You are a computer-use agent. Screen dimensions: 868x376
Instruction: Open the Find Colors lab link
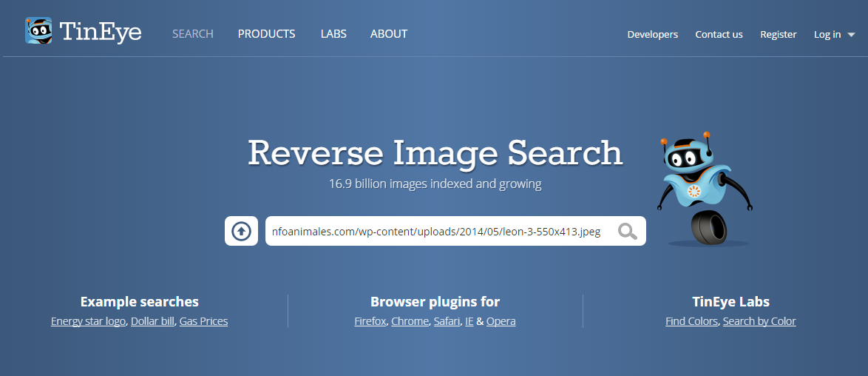coord(692,321)
